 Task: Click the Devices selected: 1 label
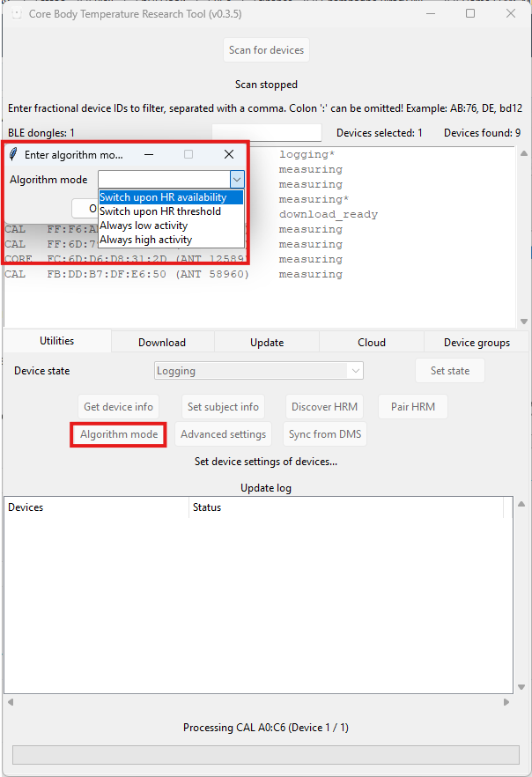[x=380, y=133]
